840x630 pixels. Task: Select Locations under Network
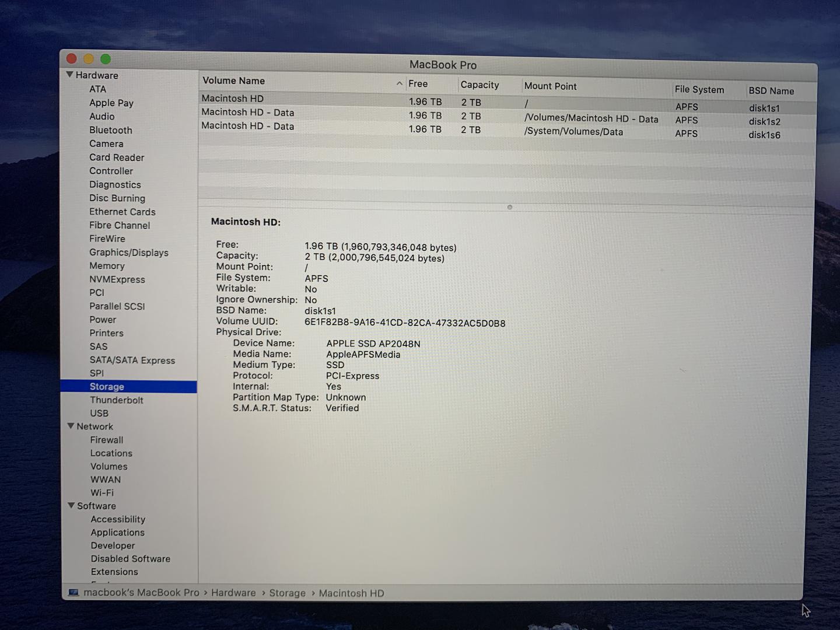(111, 453)
